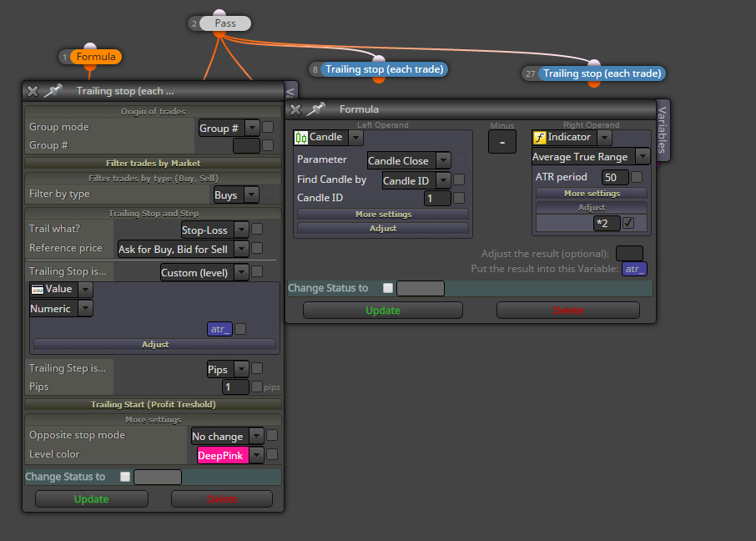The width and height of the screenshot is (756, 541).
Task: Close the Formula panel
Action: (295, 109)
